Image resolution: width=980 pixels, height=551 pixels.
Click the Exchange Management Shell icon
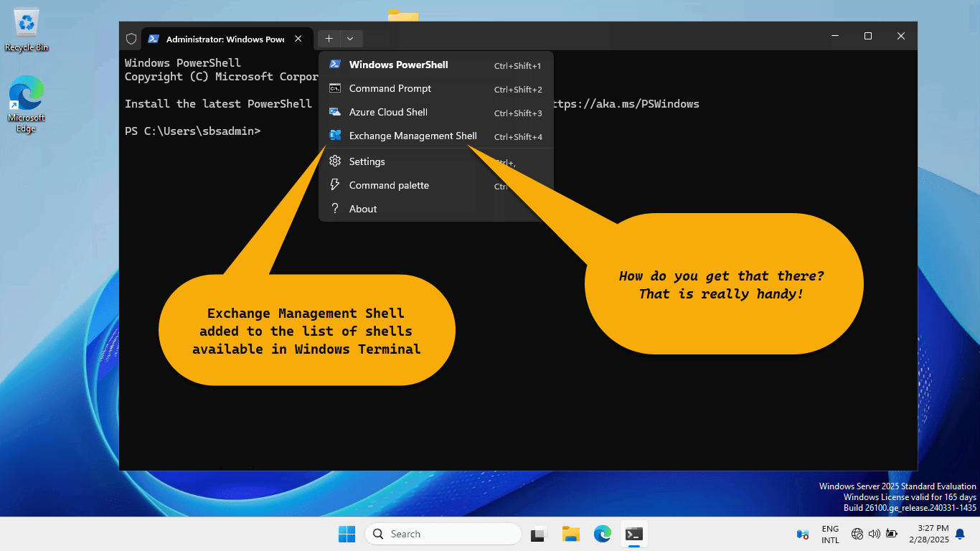(x=334, y=136)
